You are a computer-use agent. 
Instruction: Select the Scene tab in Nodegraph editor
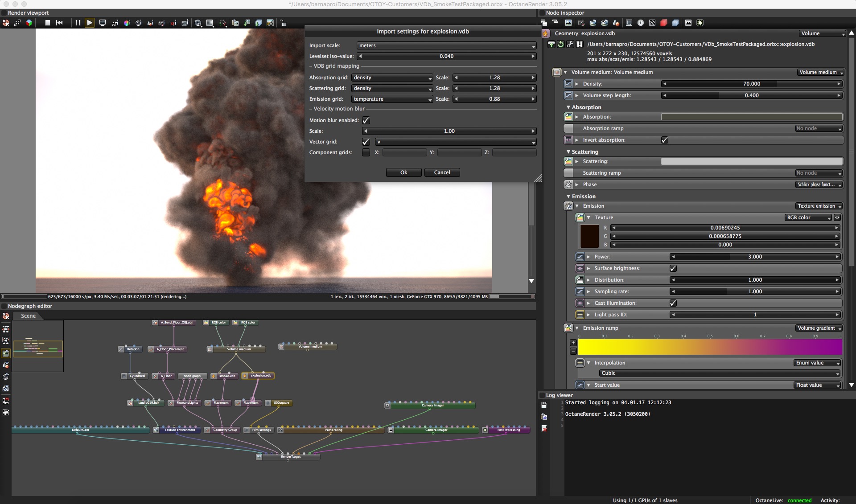point(28,316)
